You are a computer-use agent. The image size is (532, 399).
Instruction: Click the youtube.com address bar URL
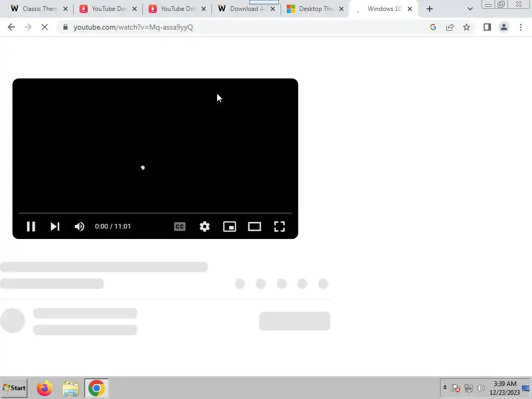(x=133, y=27)
